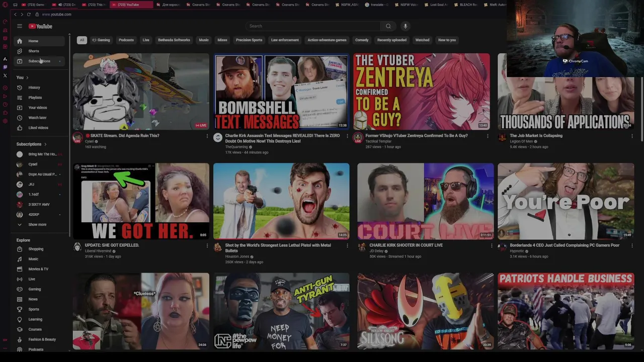
Task: Expand the Subscriptions section header chevron
Action: (45, 144)
